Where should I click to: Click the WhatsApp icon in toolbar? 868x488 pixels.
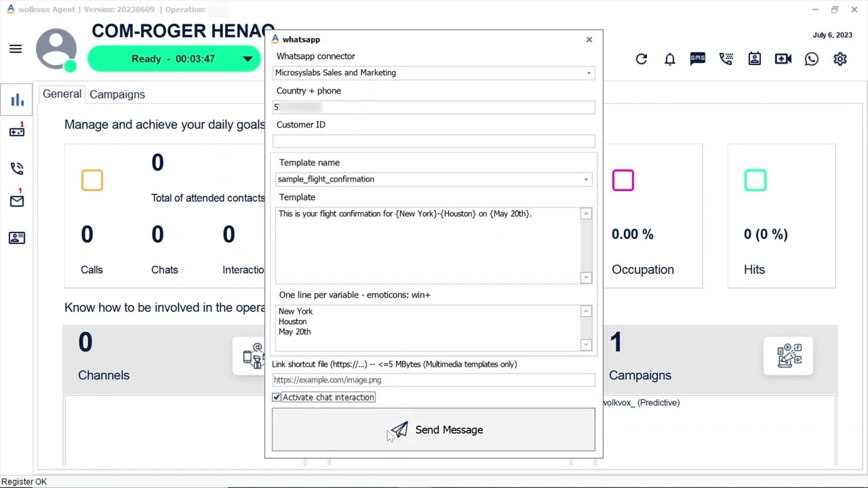coord(812,59)
